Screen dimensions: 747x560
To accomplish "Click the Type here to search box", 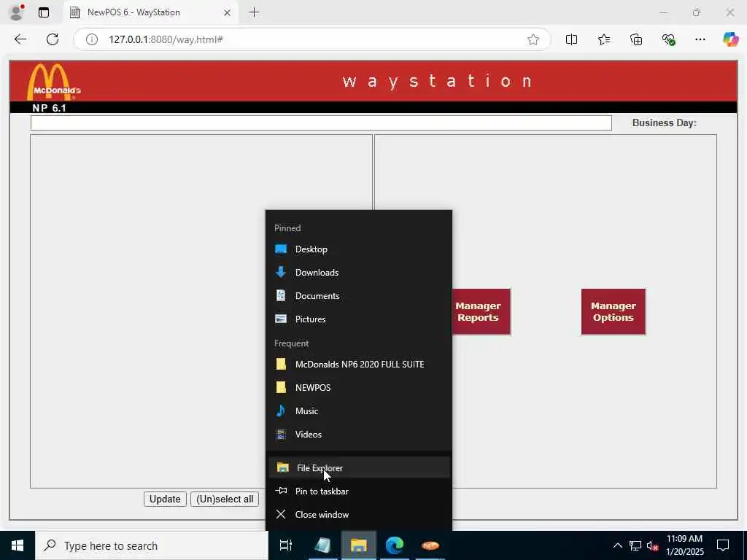I will pyautogui.click(x=152, y=545).
